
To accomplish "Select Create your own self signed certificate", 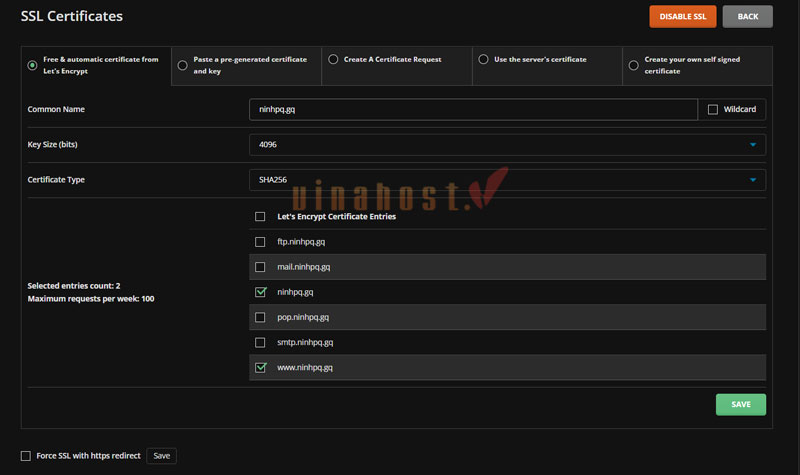I will pos(634,65).
